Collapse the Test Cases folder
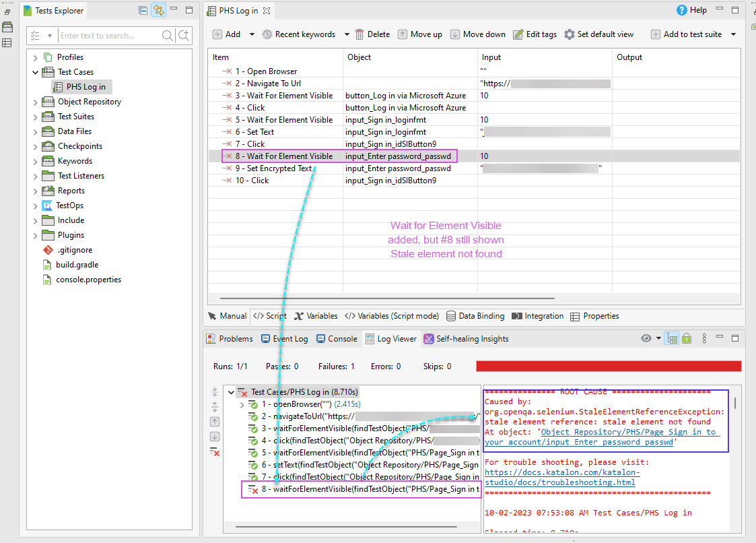The image size is (756, 543). 35,72
